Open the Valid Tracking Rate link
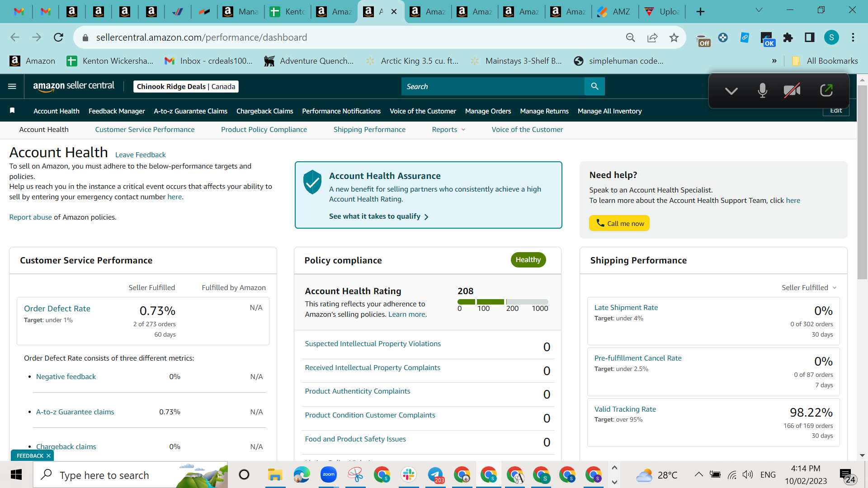The width and height of the screenshot is (868, 488). tap(625, 409)
